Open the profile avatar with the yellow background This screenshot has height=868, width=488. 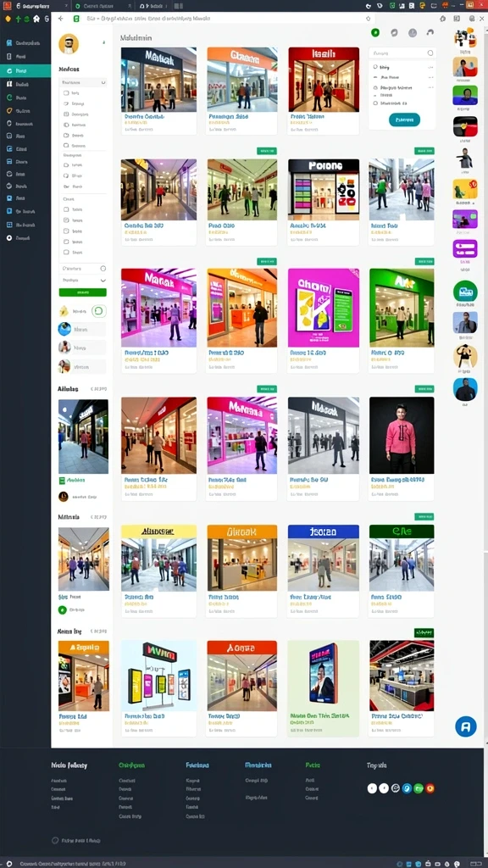(69, 44)
